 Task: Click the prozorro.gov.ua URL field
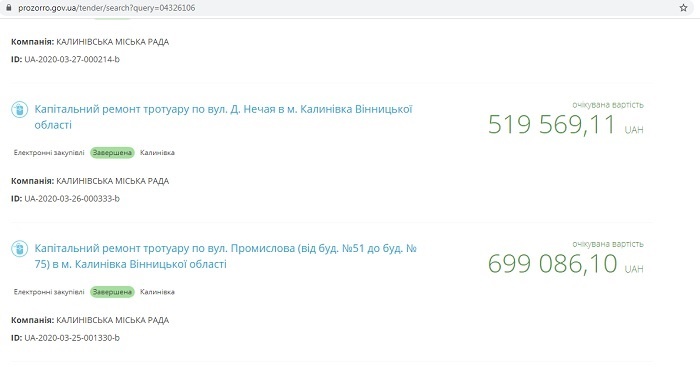tap(106, 8)
